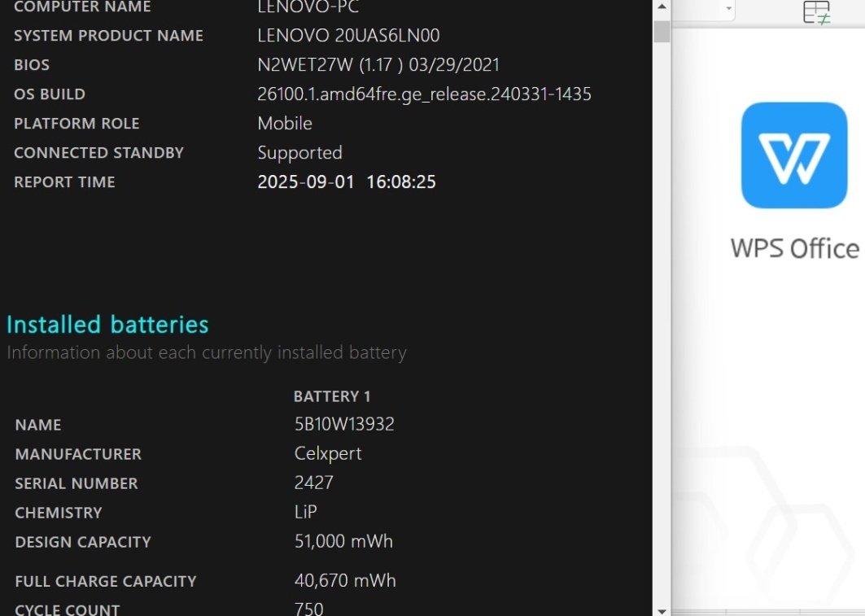Click the battery report scrollbar up arrow
865x616 pixels.
tap(662, 7)
